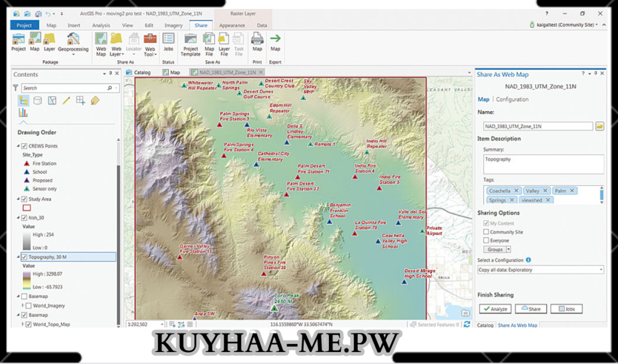
Task: List by Selection icon in Contents
Action: point(52,101)
